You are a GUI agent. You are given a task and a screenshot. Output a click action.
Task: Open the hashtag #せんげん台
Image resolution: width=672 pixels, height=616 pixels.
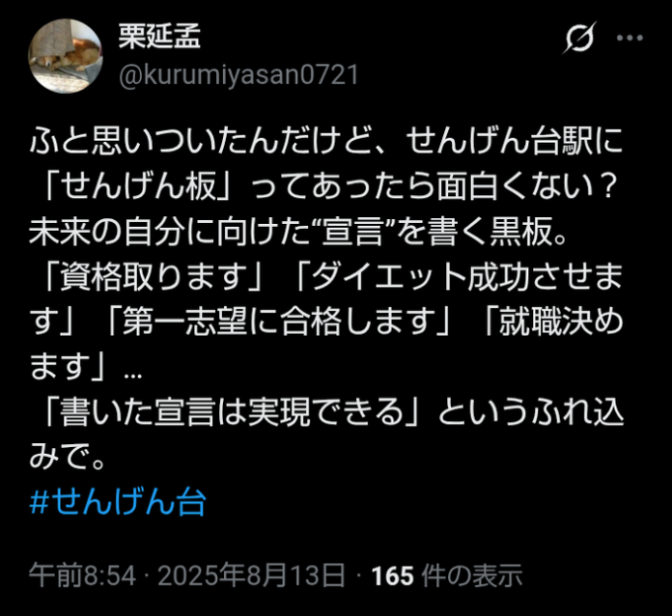click(118, 501)
